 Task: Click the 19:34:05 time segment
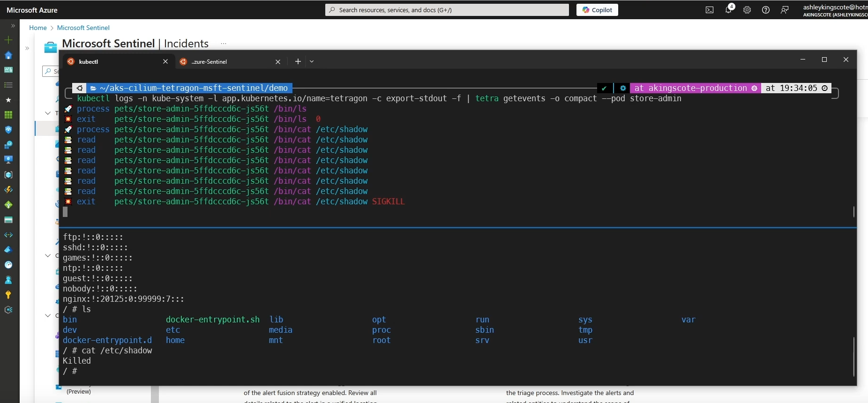click(796, 88)
